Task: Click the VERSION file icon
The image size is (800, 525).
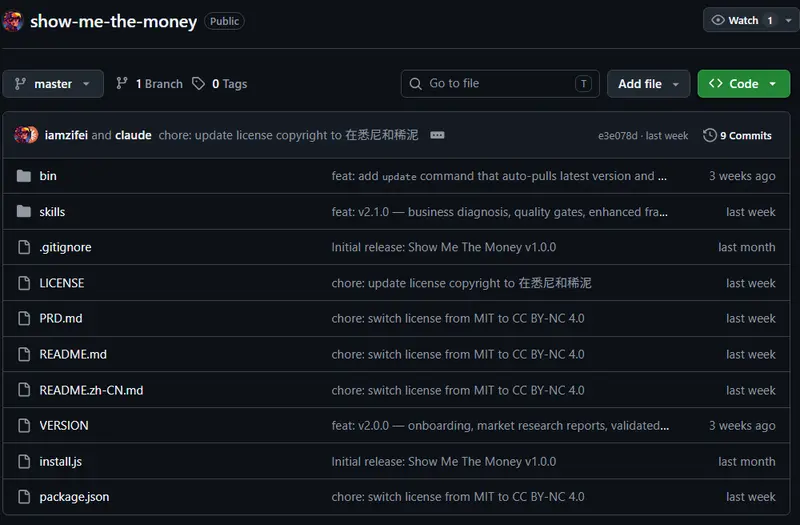Action: (24, 426)
